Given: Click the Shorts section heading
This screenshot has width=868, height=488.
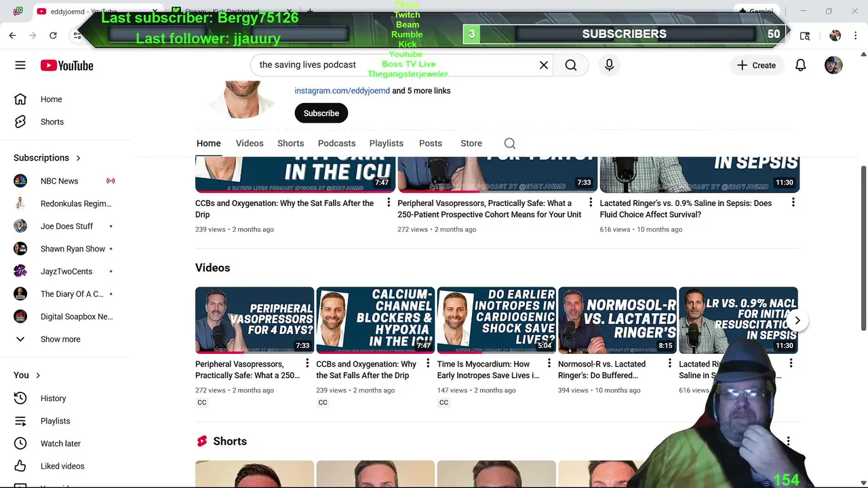Looking at the screenshot, I should pyautogui.click(x=230, y=441).
